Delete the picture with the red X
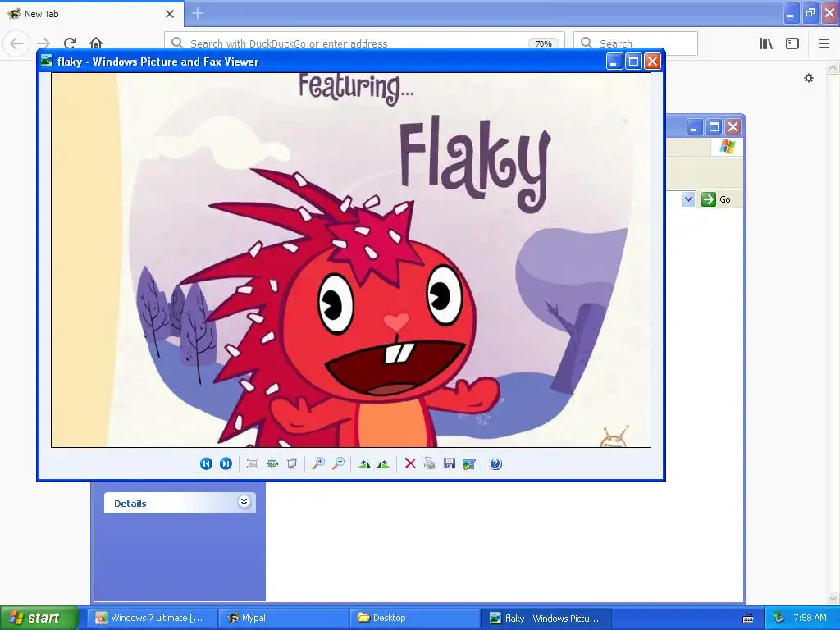 click(410, 464)
